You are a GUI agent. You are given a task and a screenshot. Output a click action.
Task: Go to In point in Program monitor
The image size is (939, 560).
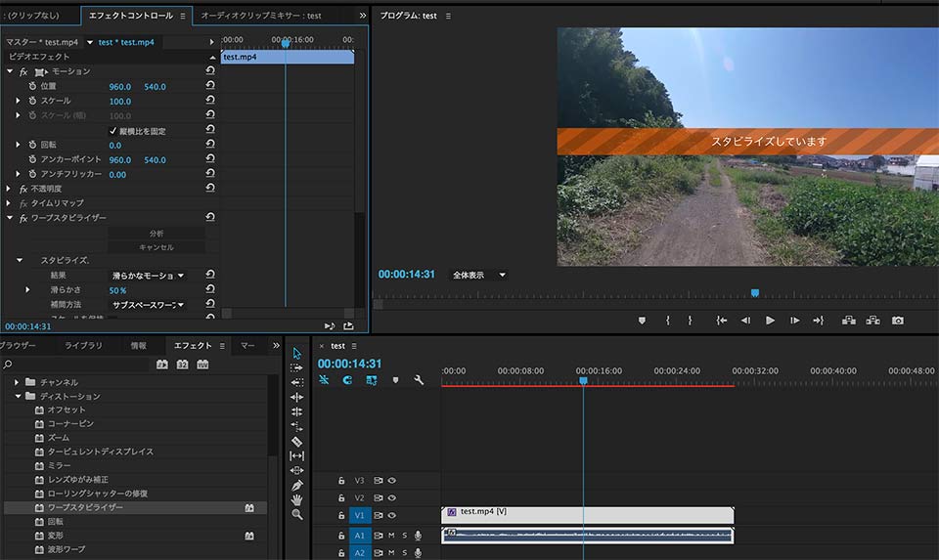(722, 321)
